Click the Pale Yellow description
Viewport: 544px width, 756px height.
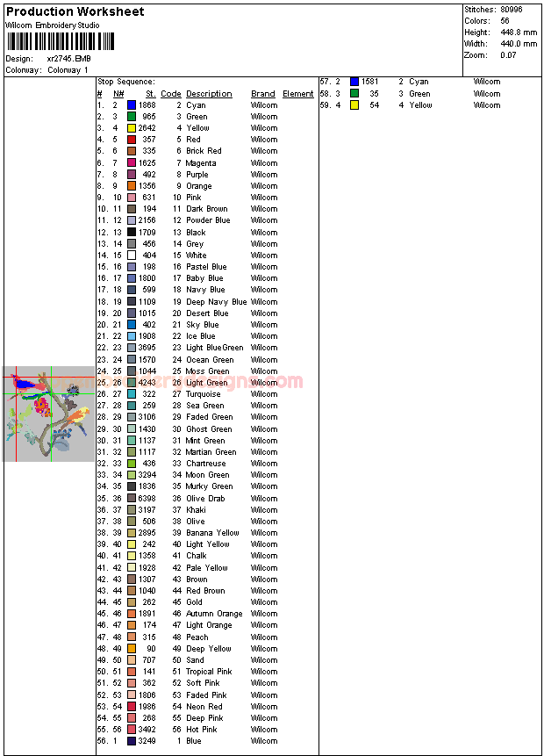[x=207, y=568]
